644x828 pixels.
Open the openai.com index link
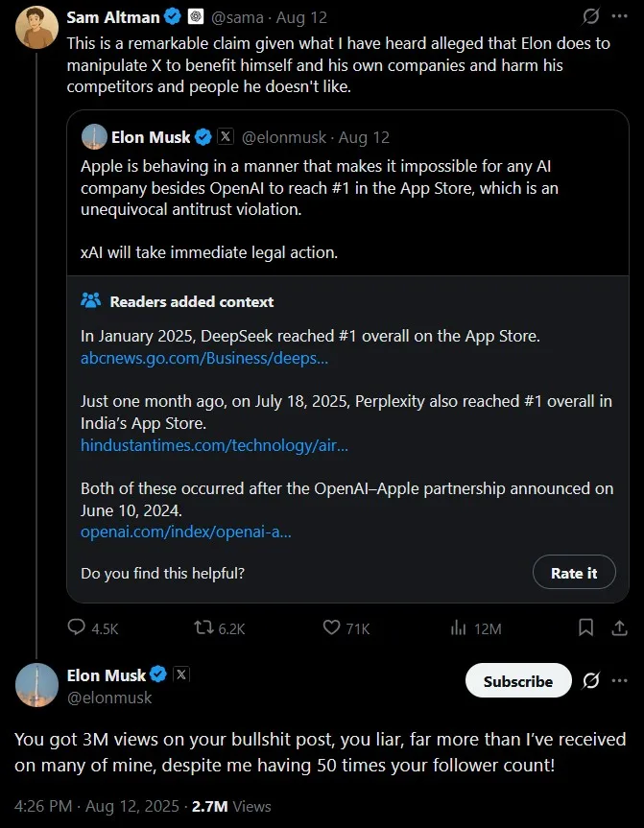pyautogui.click(x=185, y=532)
